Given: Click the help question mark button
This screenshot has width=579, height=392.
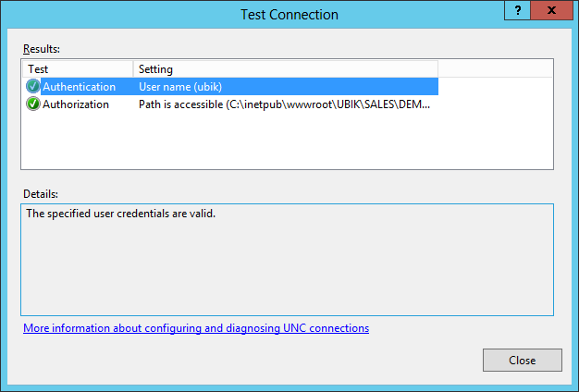Looking at the screenshot, I should tap(511, 8).
